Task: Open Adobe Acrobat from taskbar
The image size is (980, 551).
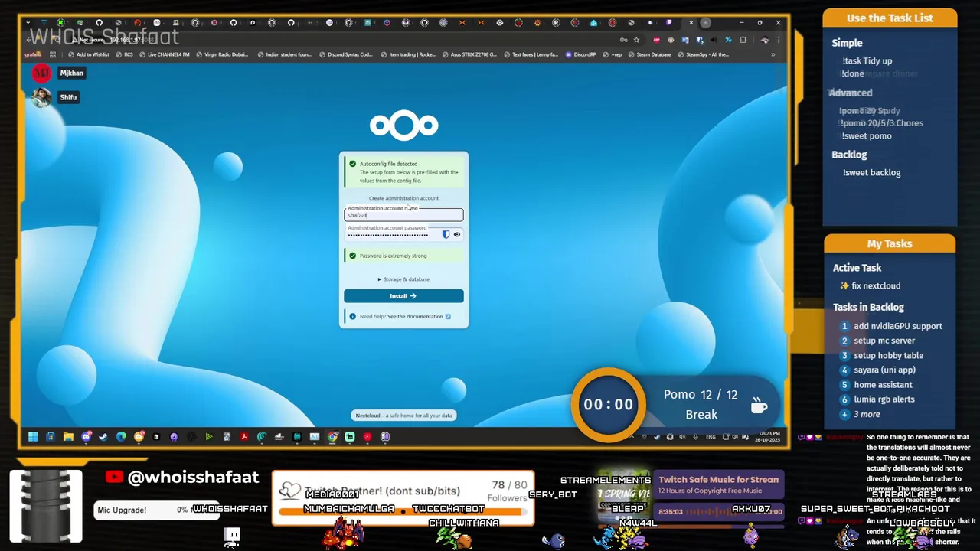Action: [244, 437]
